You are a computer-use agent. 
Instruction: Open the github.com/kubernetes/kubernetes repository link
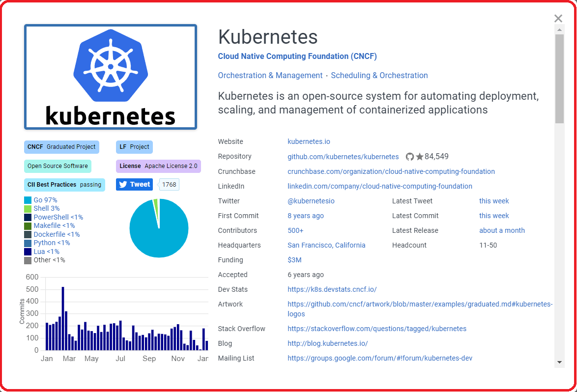[x=343, y=157]
